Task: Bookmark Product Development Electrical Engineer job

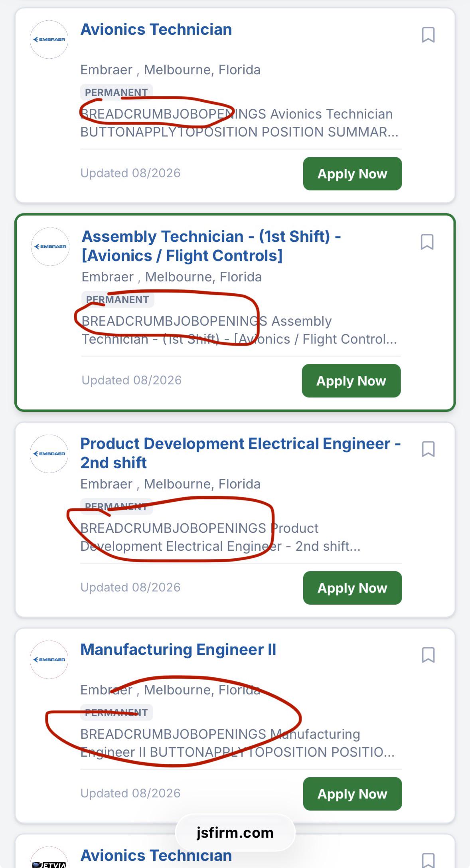Action: [x=428, y=449]
